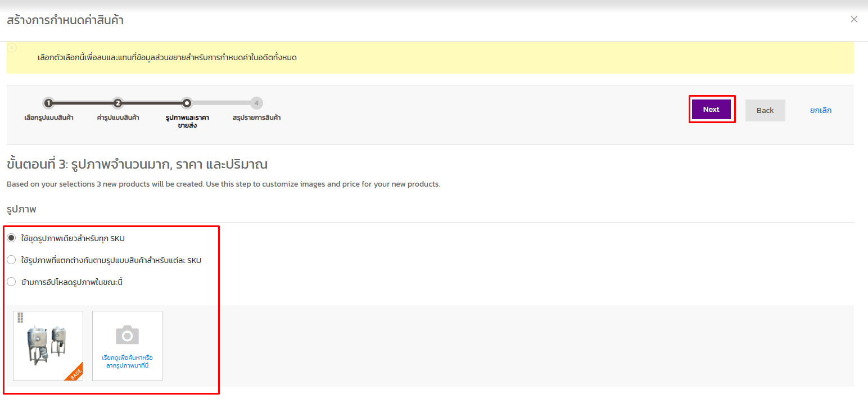
Task: Select 'ใช้ชุดรูปภาพเดียวสำหรับทุก SKU' radio option
Action: pyautogui.click(x=11, y=238)
